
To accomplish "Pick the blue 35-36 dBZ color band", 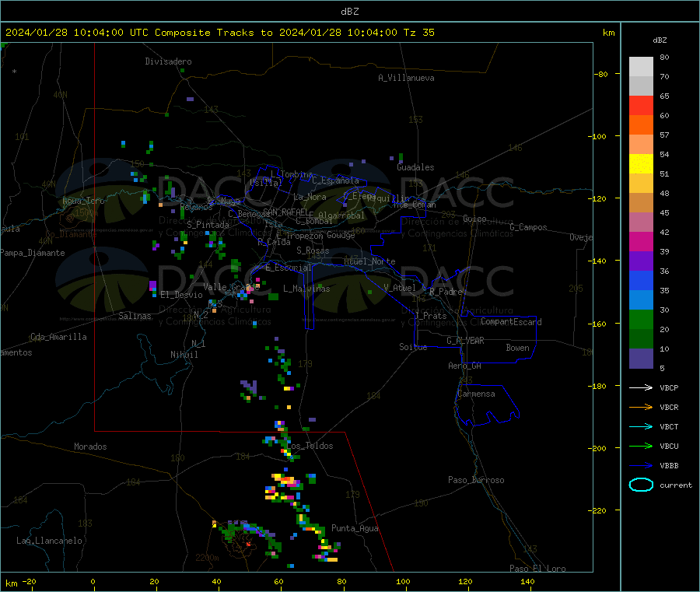I will [641, 280].
